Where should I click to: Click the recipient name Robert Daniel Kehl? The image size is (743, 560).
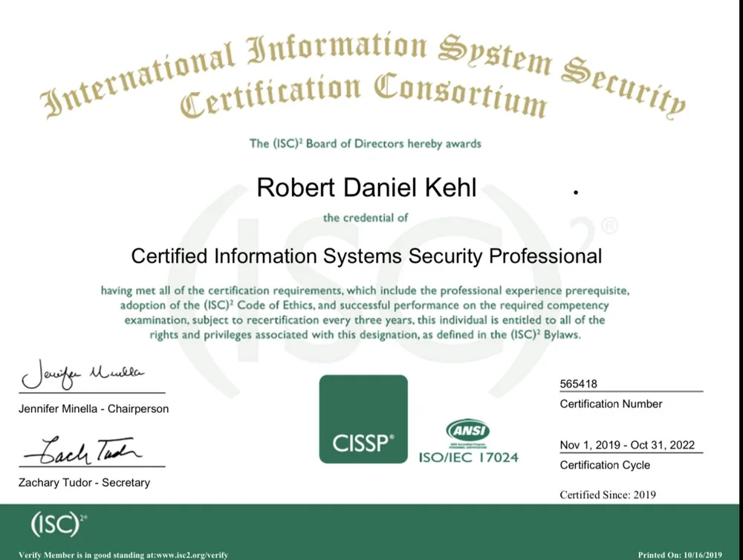click(x=366, y=187)
